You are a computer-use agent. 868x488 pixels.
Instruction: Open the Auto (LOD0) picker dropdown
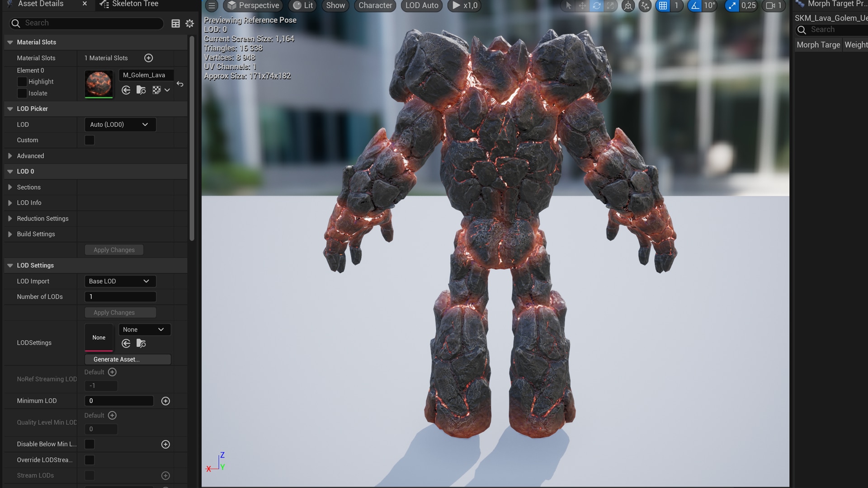pyautogui.click(x=120, y=124)
